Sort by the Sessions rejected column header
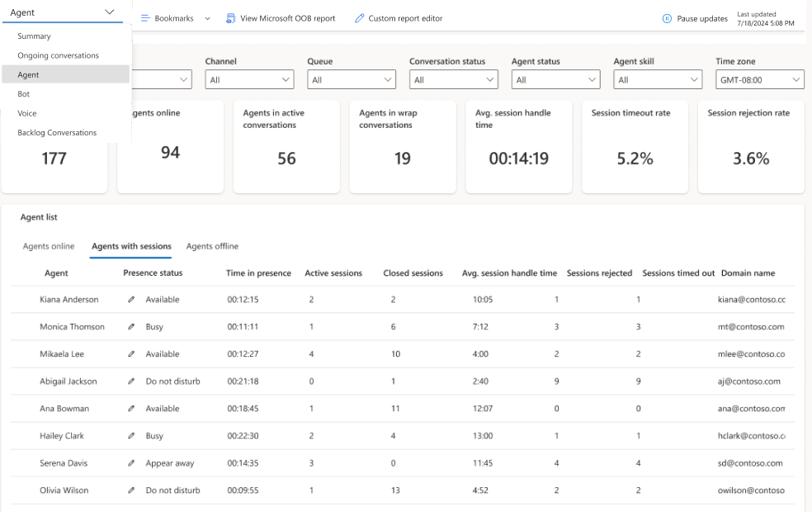The width and height of the screenshot is (812, 512). tap(599, 273)
